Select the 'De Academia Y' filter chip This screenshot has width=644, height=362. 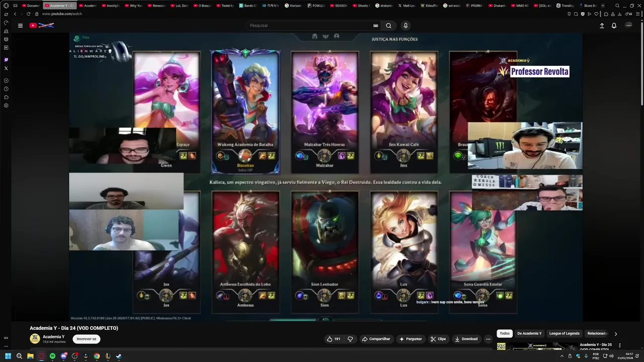tap(529, 333)
